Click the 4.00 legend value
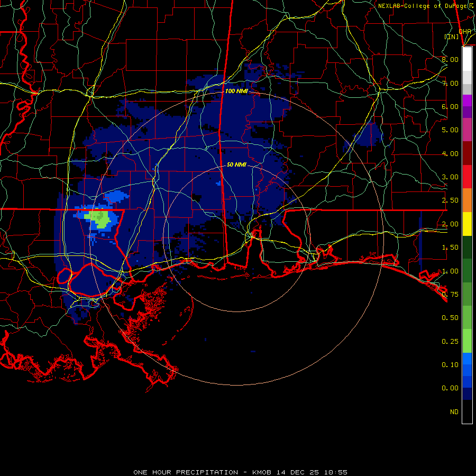476x476 pixels. point(450,153)
